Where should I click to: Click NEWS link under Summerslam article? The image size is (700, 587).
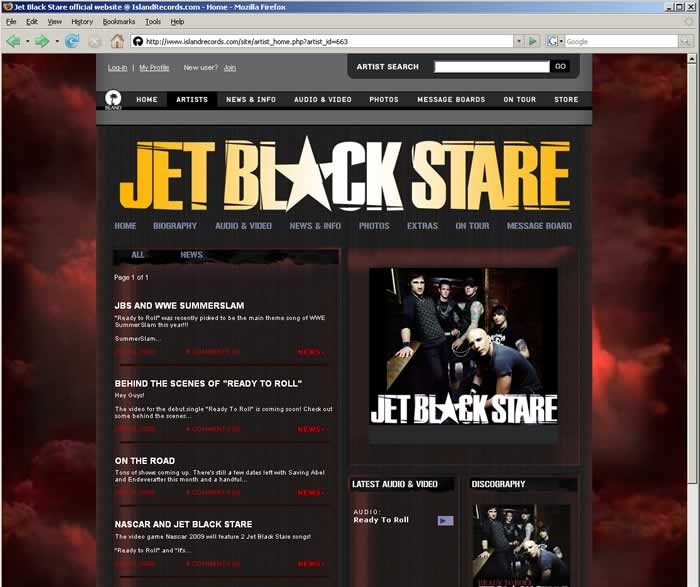[x=310, y=352]
